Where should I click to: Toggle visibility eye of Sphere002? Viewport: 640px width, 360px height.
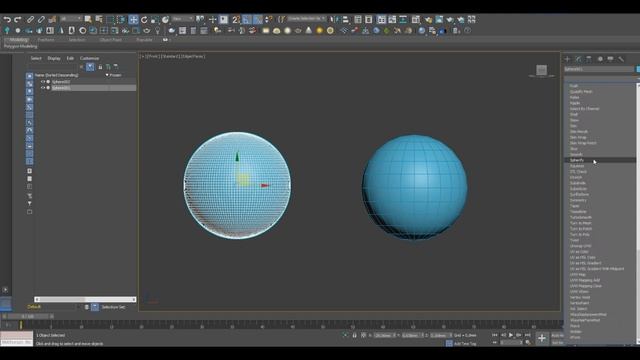point(43,82)
